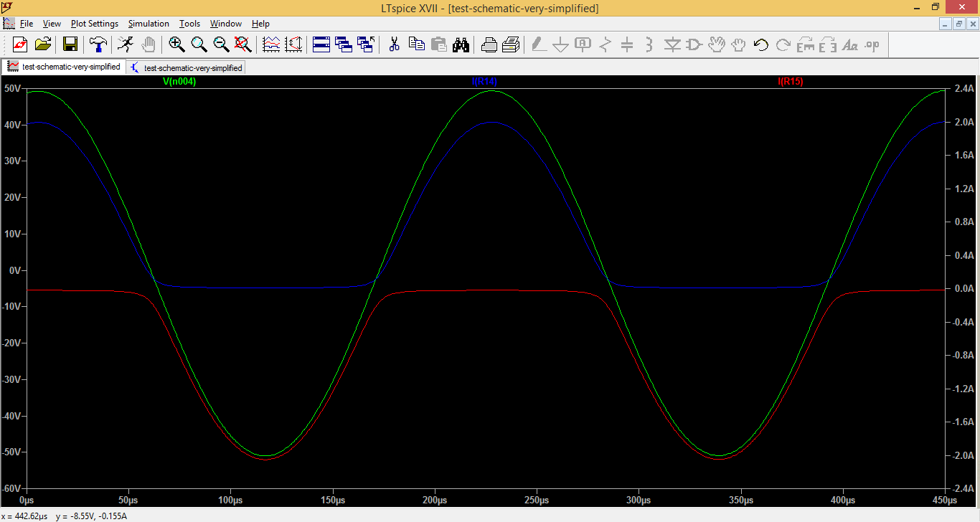Place an inductor component

click(x=649, y=44)
